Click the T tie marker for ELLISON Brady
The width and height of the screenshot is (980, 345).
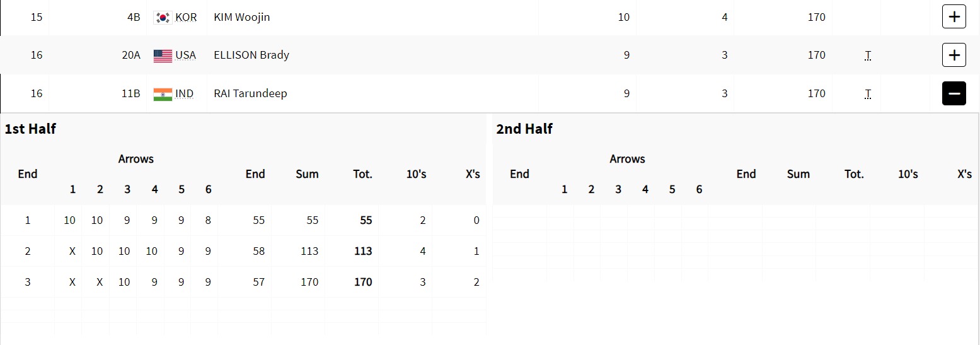pos(868,56)
